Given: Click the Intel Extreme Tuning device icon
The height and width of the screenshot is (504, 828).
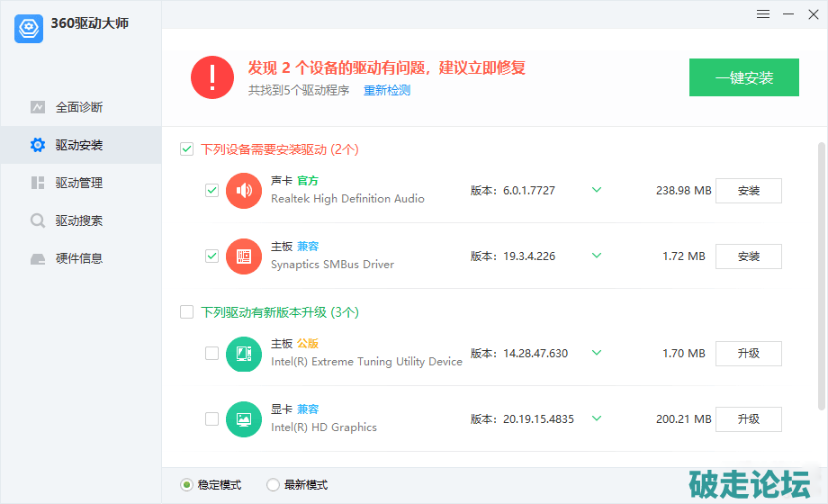Looking at the screenshot, I should pos(243,354).
